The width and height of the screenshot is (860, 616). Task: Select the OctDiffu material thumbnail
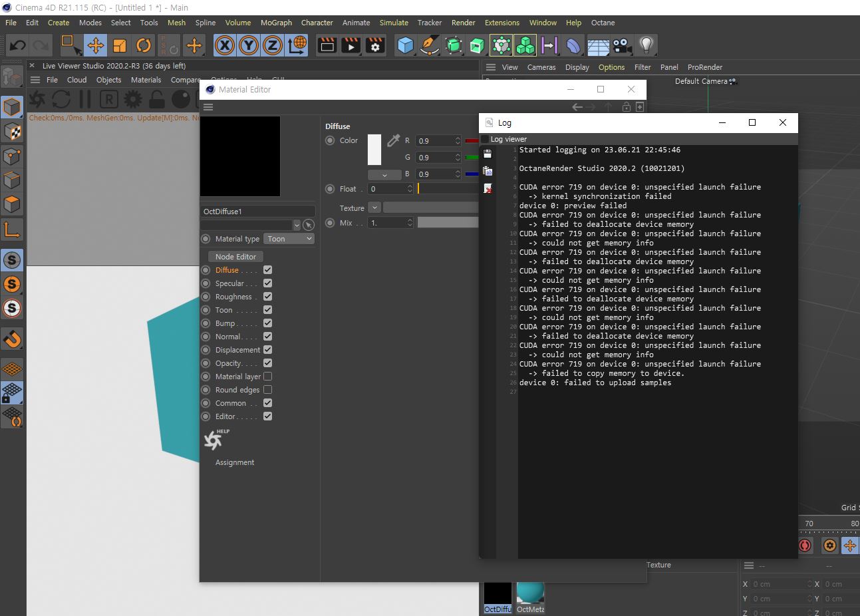498,597
